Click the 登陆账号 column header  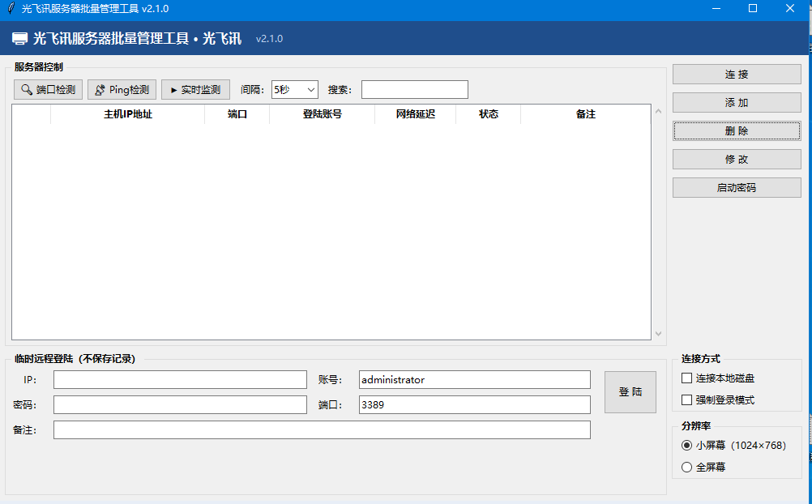(x=322, y=114)
